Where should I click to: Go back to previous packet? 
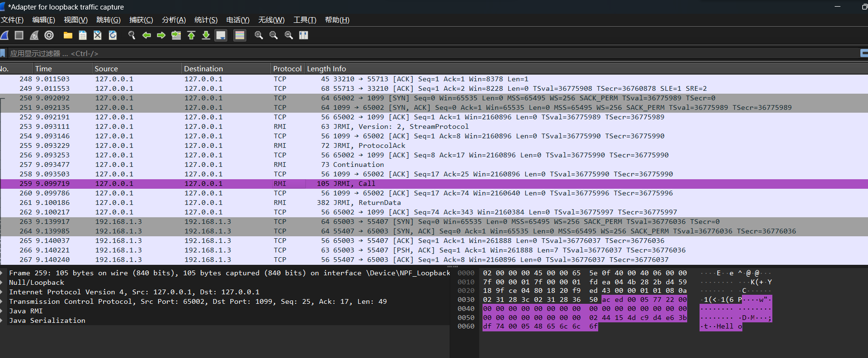tap(147, 35)
